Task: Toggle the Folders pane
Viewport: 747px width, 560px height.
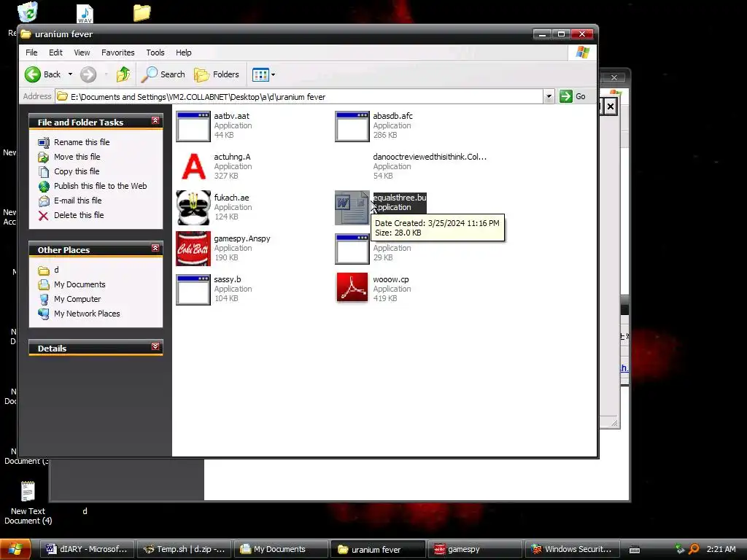Action: [217, 74]
